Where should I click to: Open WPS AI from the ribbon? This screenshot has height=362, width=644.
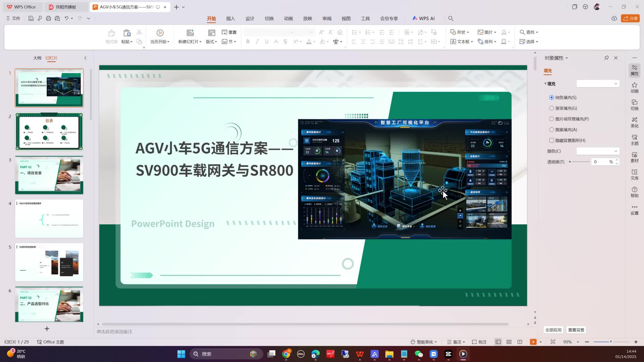pos(424,18)
